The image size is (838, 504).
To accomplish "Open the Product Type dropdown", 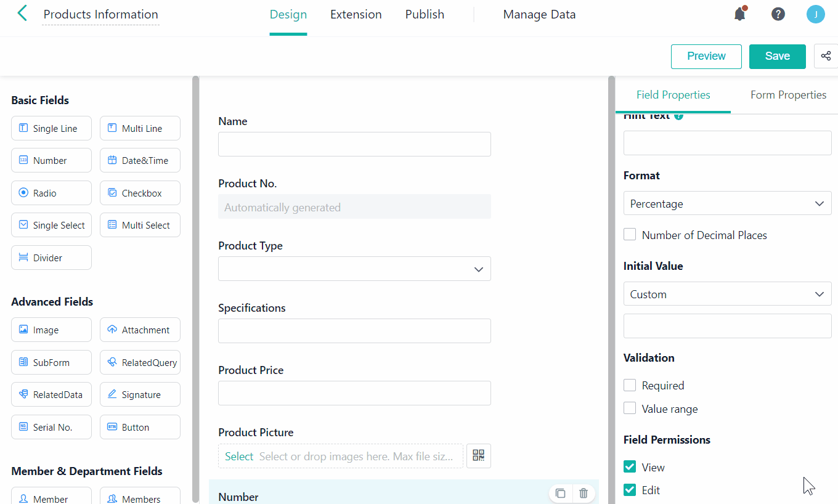I will [x=354, y=269].
